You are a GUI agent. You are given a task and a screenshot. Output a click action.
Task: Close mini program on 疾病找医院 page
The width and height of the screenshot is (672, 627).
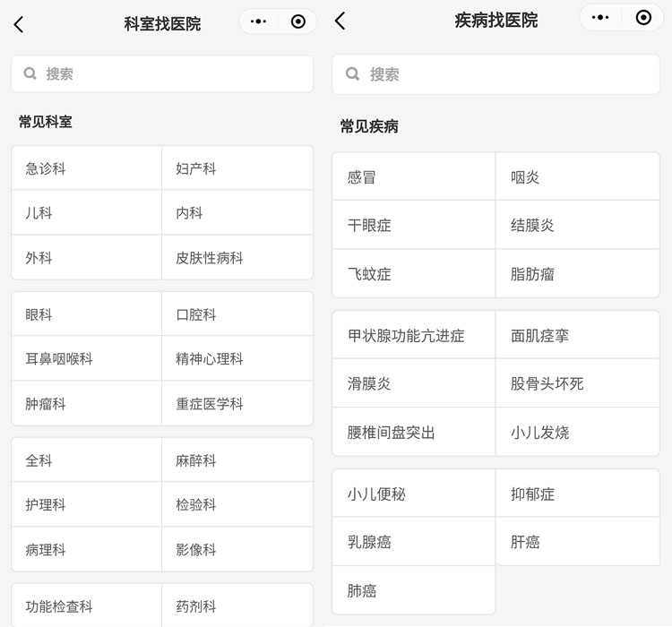643,18
